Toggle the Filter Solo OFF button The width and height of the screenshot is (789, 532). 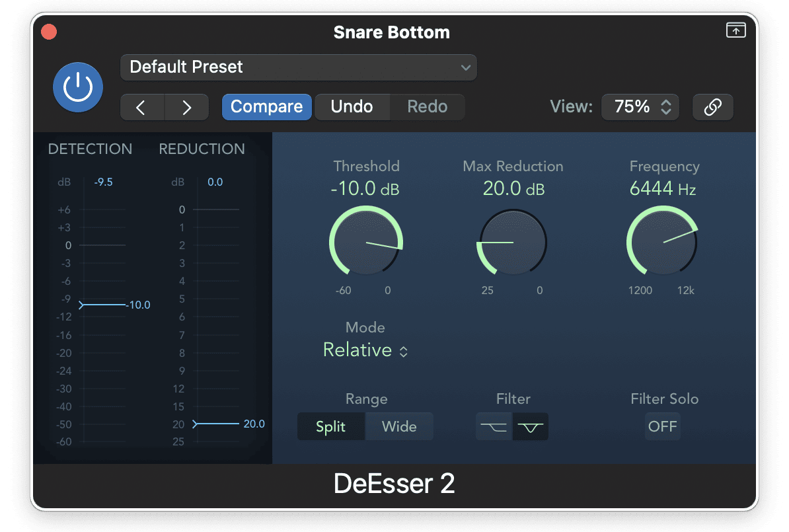coord(662,427)
